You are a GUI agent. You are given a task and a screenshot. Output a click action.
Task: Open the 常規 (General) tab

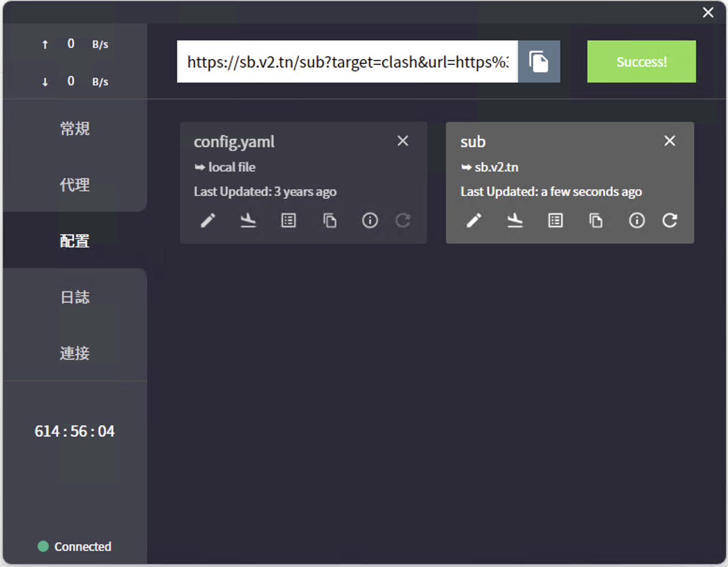[x=75, y=128]
